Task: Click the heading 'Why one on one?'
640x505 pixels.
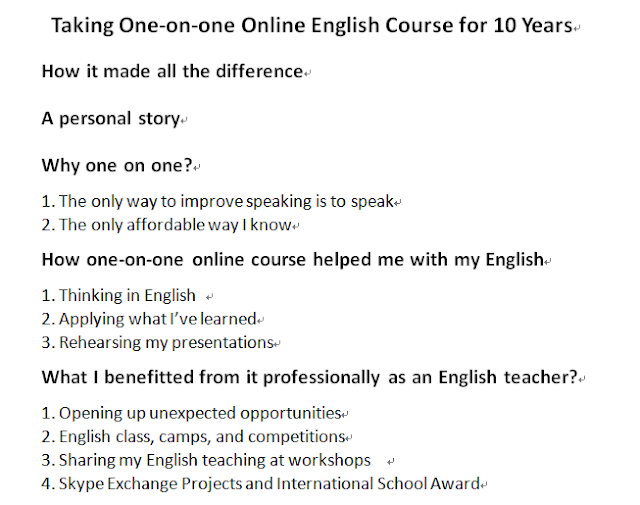Action: click(x=117, y=166)
